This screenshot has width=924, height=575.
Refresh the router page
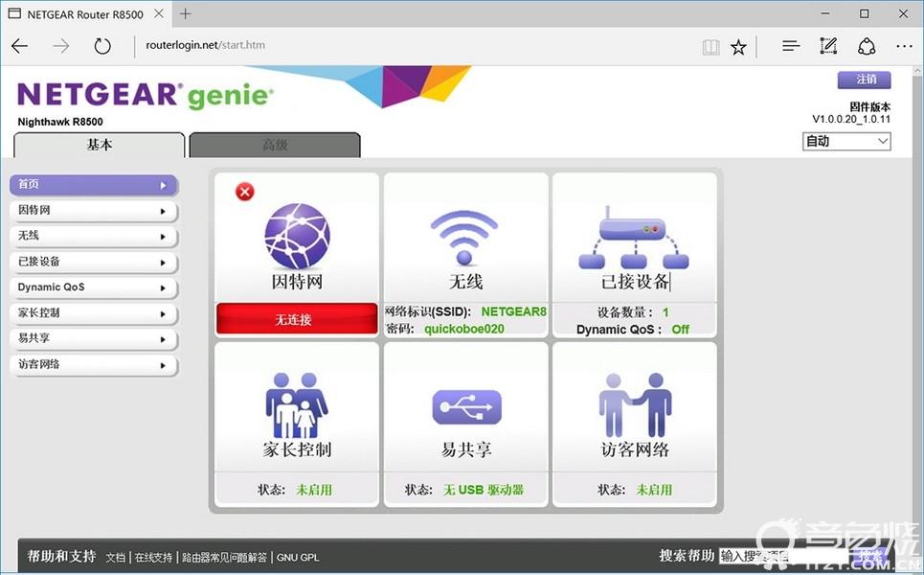coord(102,45)
